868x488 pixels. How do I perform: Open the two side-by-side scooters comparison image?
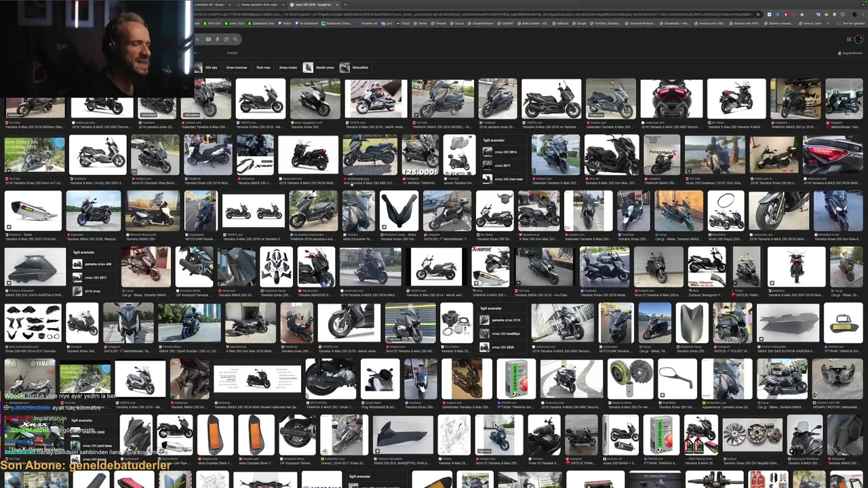(x=254, y=210)
